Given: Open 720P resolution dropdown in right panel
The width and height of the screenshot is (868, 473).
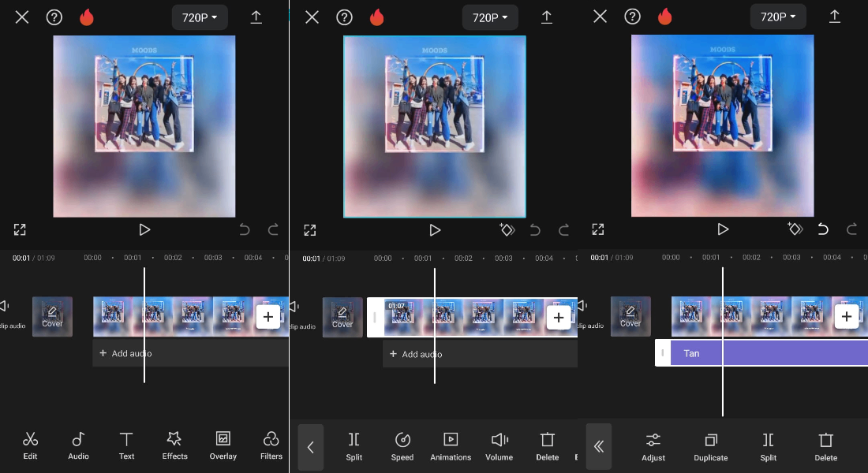Looking at the screenshot, I should click(x=778, y=17).
